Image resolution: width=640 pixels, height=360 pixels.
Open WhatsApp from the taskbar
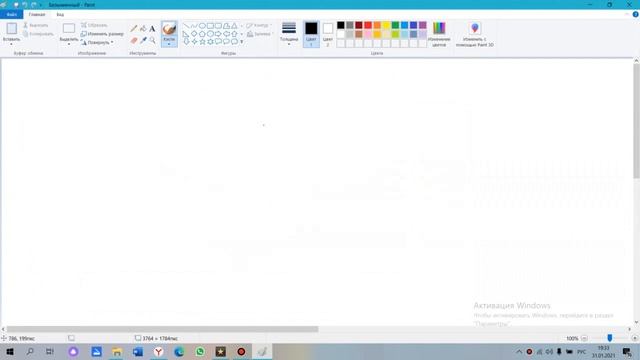200,351
